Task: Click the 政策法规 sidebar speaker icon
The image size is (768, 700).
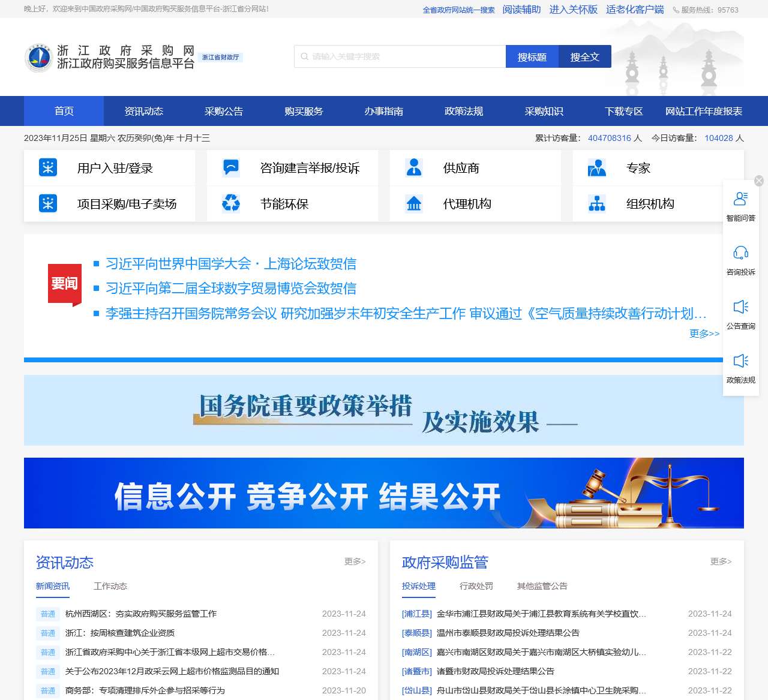Action: (x=741, y=362)
